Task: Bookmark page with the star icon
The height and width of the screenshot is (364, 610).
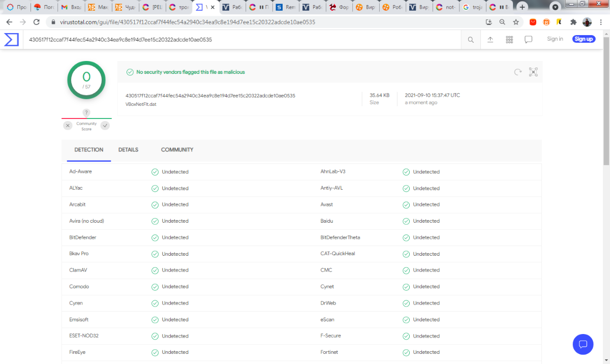Action: 516,22
